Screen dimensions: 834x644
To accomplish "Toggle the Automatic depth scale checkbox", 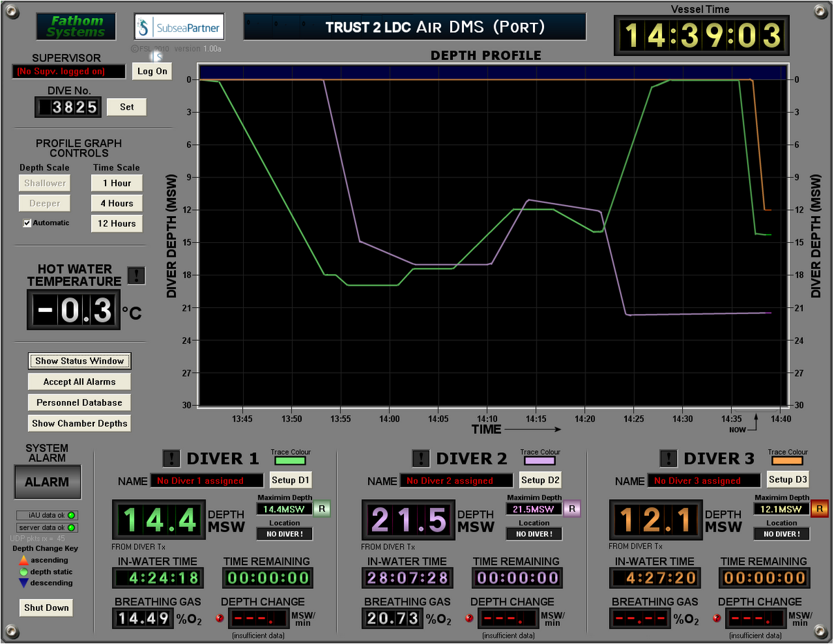I will [28, 223].
